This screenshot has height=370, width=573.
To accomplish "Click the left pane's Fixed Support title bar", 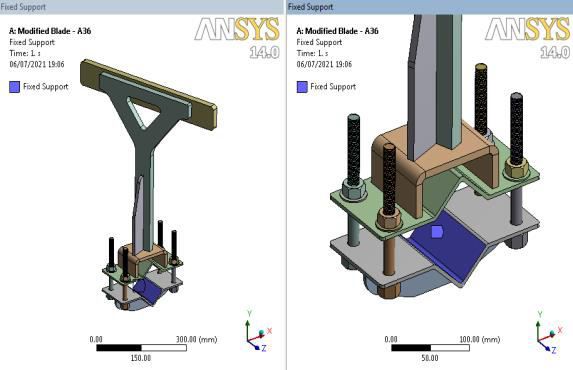I will [x=142, y=7].
